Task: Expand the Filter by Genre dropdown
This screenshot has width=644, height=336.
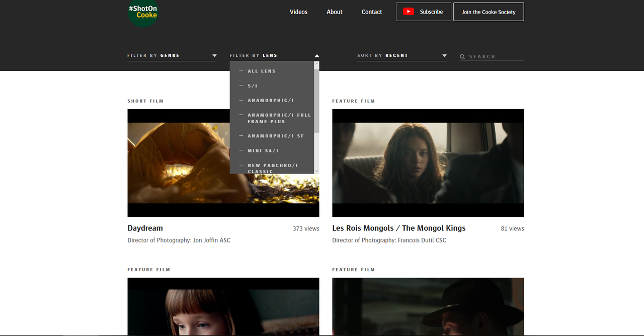Action: [x=172, y=55]
